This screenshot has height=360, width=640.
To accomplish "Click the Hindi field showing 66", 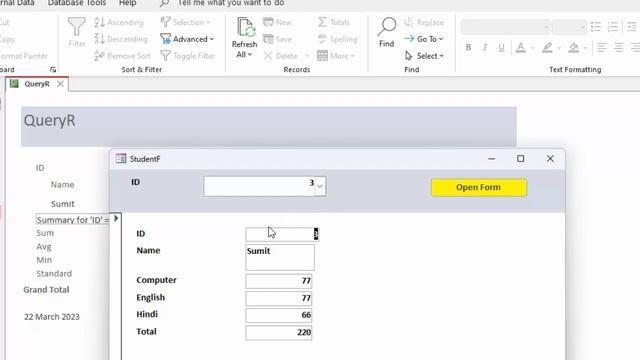I will 279,315.
